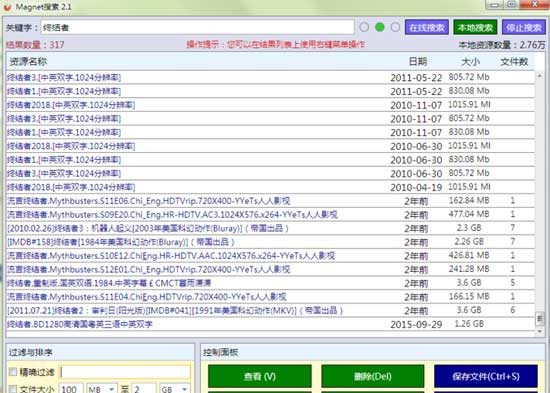Click the 本地搜索 button
550x393 pixels.
click(475, 27)
